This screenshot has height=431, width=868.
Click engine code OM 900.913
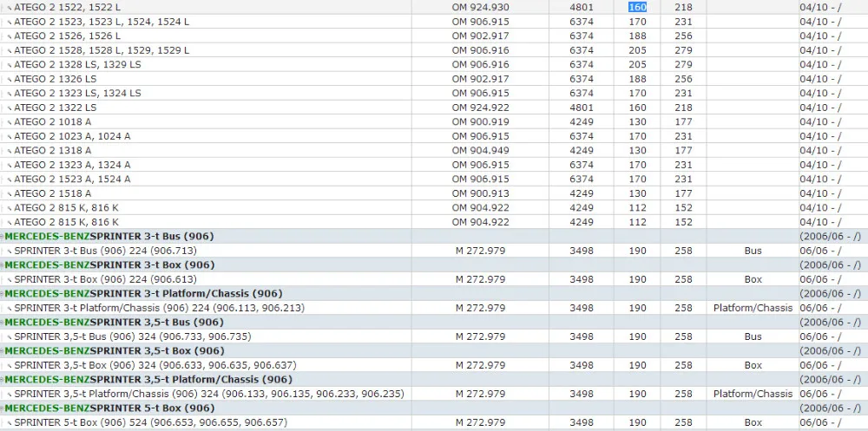coord(481,193)
